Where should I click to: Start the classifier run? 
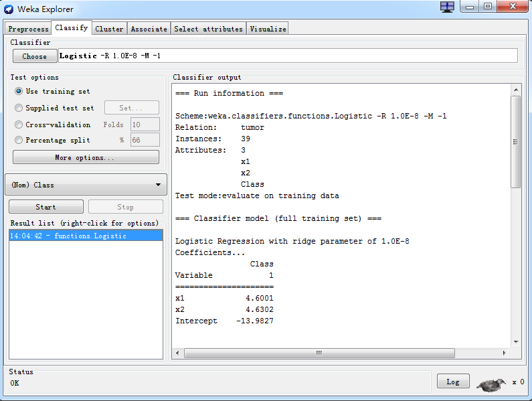click(46, 207)
